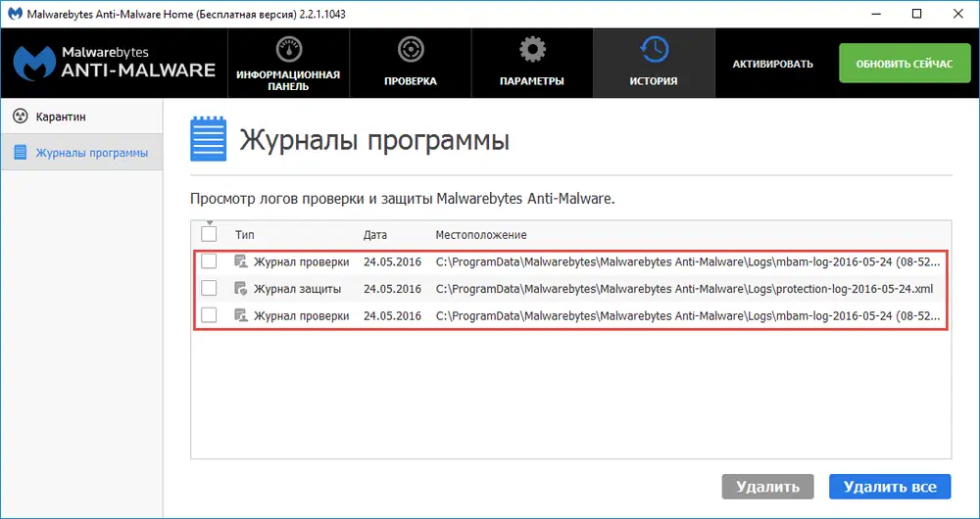Click the Malwarebytes Anti-Malware logo

pyautogui.click(x=114, y=62)
